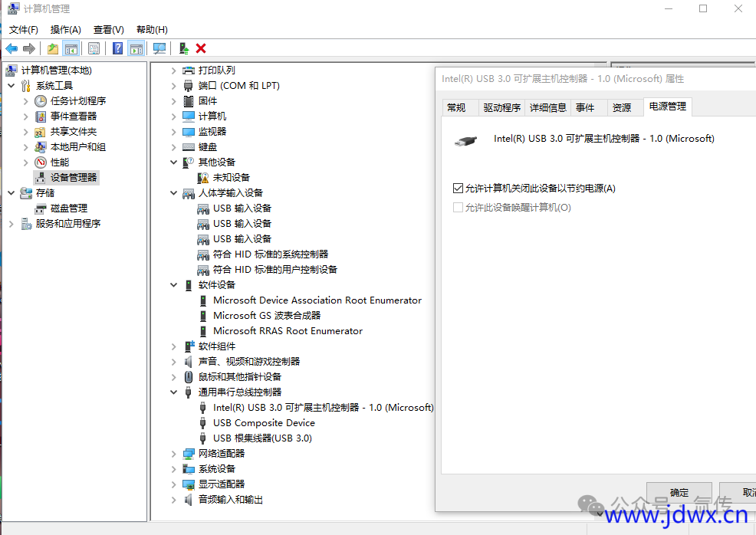Expand the 声音、视频和游戏控制器 category

pos(173,362)
